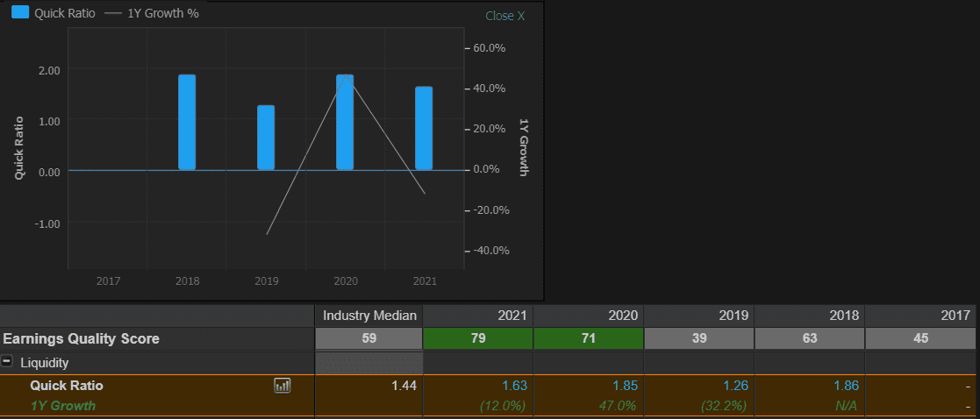This screenshot has height=419, width=980.
Task: Click the 2020 Earnings Quality Score 71
Action: pos(589,338)
